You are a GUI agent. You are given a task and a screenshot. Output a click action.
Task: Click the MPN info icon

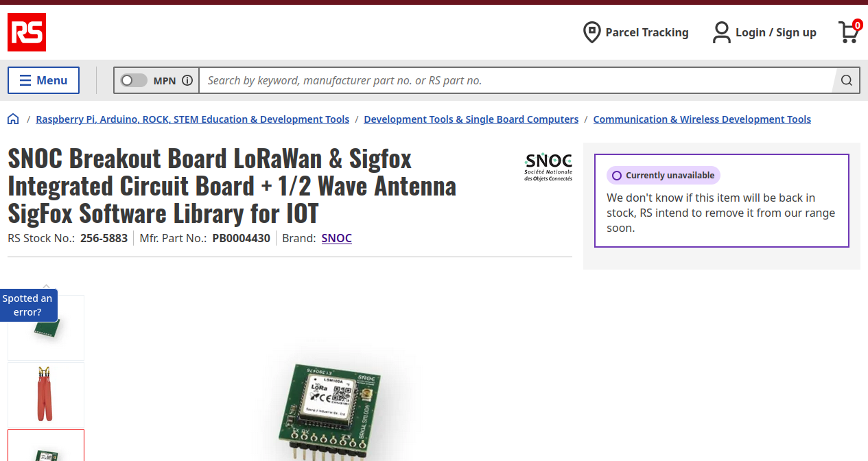[187, 80]
